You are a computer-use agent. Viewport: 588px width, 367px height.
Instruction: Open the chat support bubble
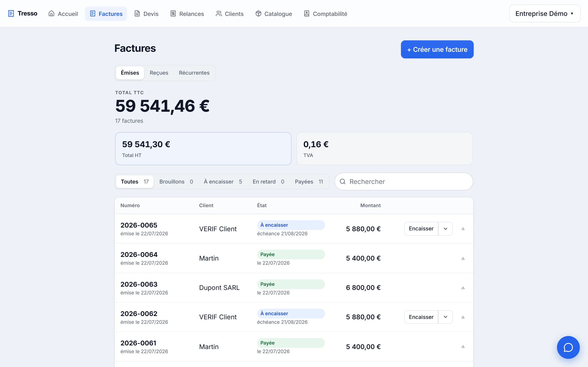568,347
